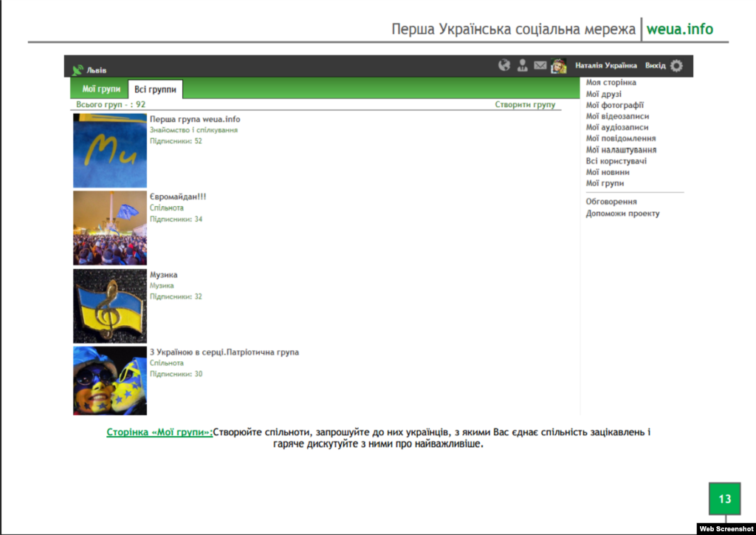
Task: Click Наталія Українка profile name
Action: [605, 66]
